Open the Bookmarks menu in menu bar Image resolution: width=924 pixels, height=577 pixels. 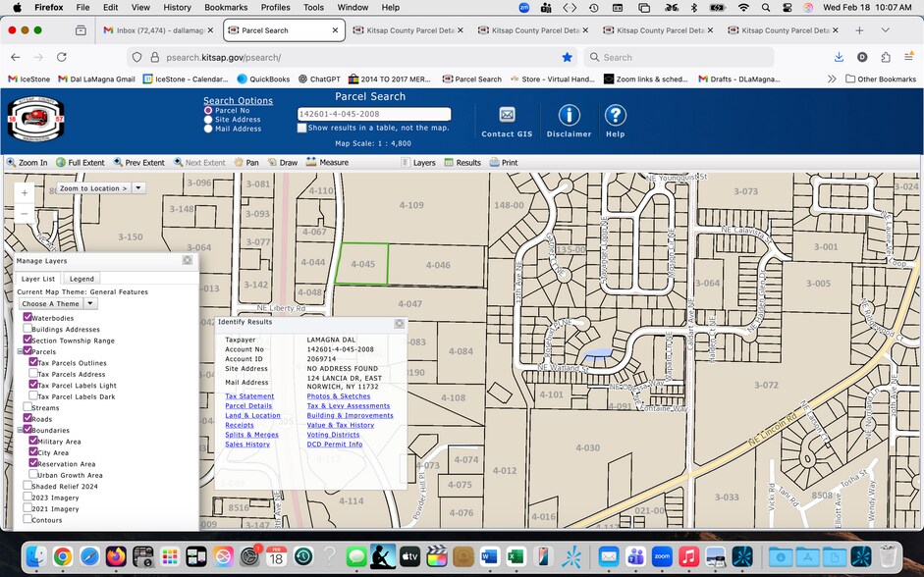click(225, 7)
